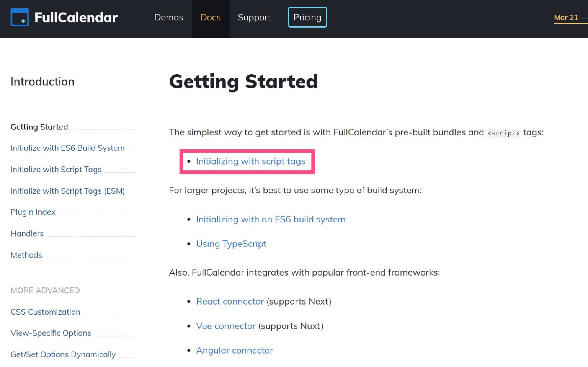Open Initialize with ES6 Build System
This screenshot has height=367, width=588.
tap(67, 148)
